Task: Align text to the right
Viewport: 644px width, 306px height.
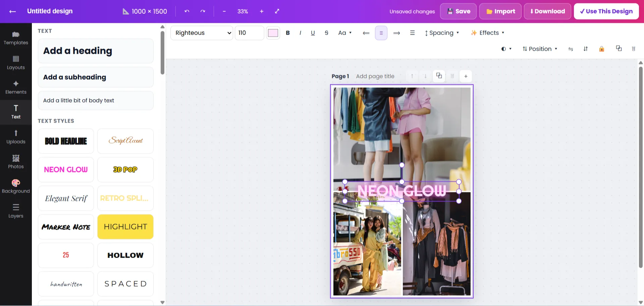Action: coord(396,33)
